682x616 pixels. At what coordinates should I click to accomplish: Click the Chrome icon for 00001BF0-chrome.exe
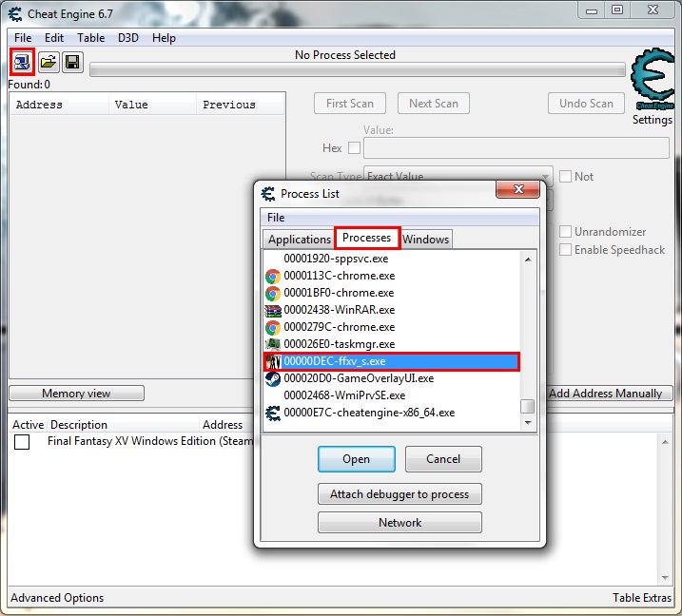pyautogui.click(x=273, y=294)
